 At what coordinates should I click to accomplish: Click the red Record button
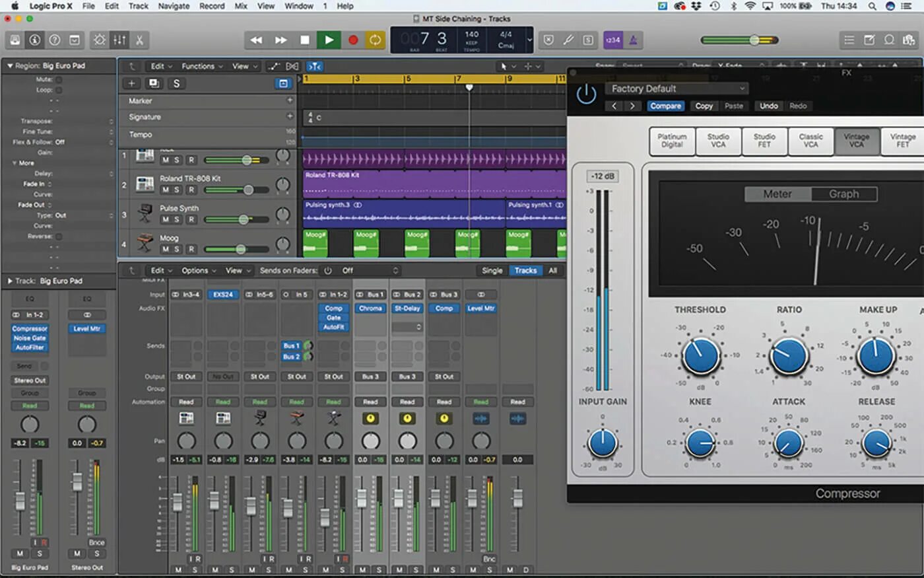352,40
